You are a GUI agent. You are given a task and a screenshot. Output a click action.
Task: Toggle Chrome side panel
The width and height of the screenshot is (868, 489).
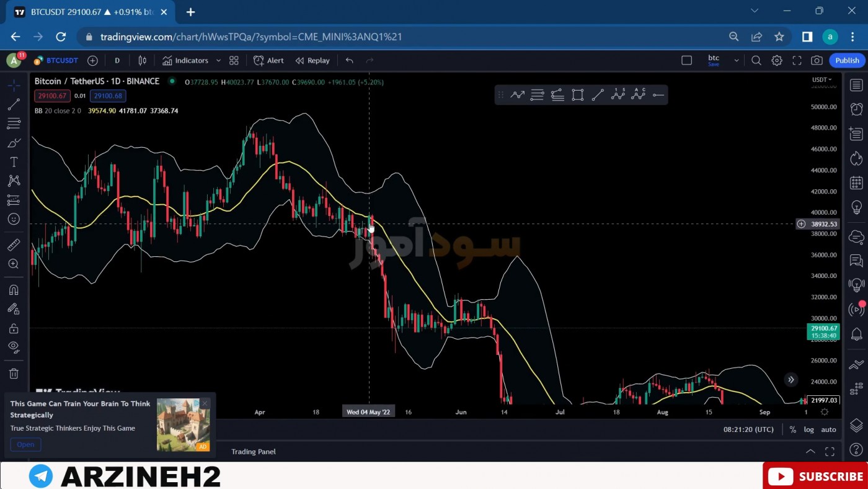pos(807,37)
